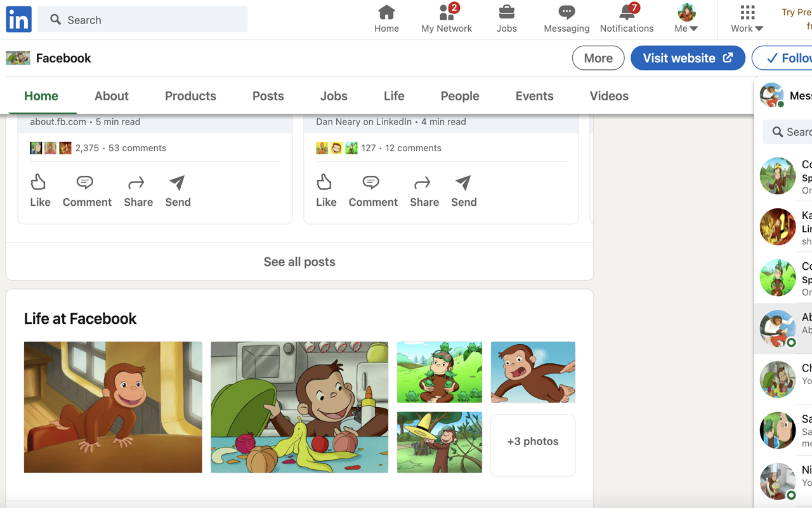Open the Messaging icon
The image size is (812, 508).
(565, 13)
